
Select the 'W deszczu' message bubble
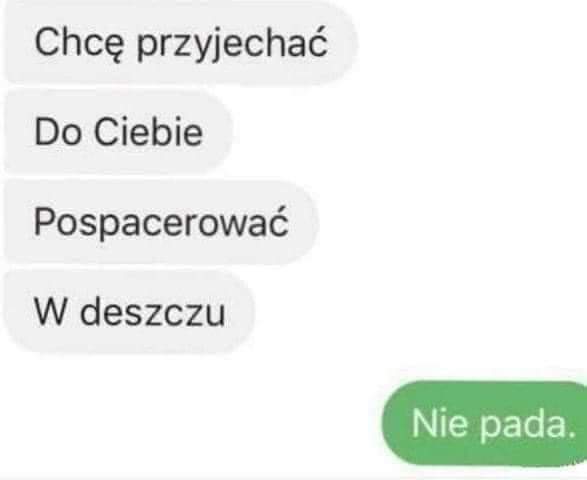click(x=129, y=312)
